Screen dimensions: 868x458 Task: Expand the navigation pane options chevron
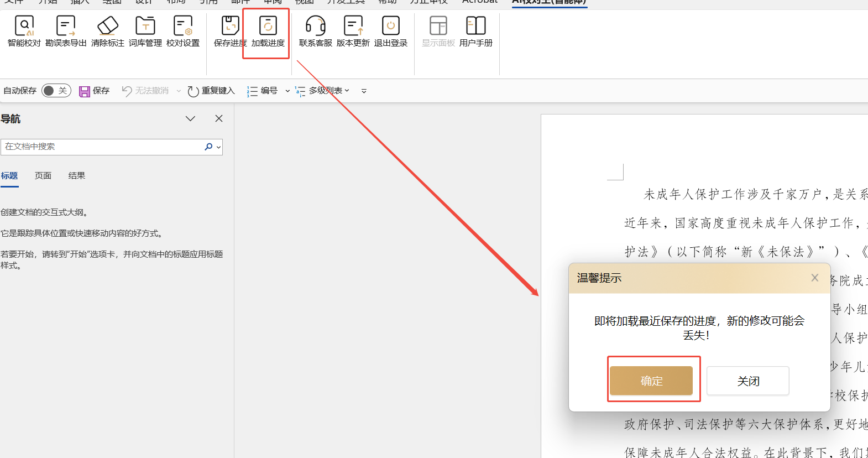[190, 119]
